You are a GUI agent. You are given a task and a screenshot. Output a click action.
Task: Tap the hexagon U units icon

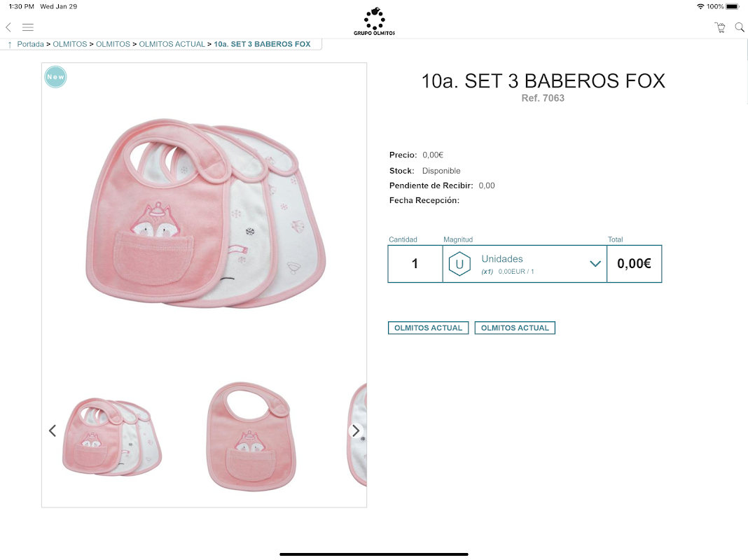point(459,264)
